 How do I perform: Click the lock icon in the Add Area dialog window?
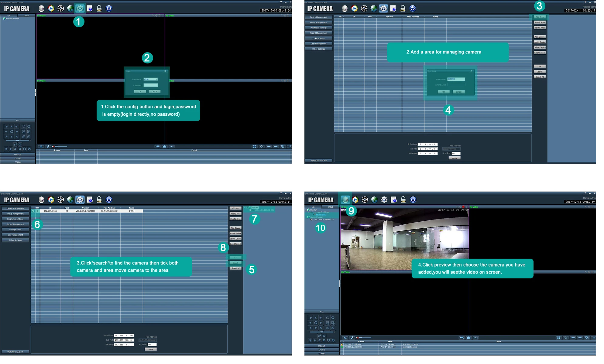(403, 9)
